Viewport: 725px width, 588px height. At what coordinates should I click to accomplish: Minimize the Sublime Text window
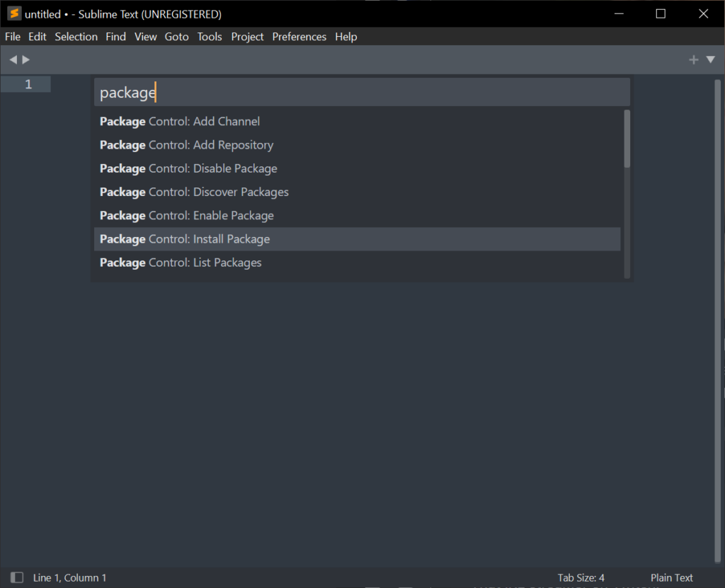point(619,14)
